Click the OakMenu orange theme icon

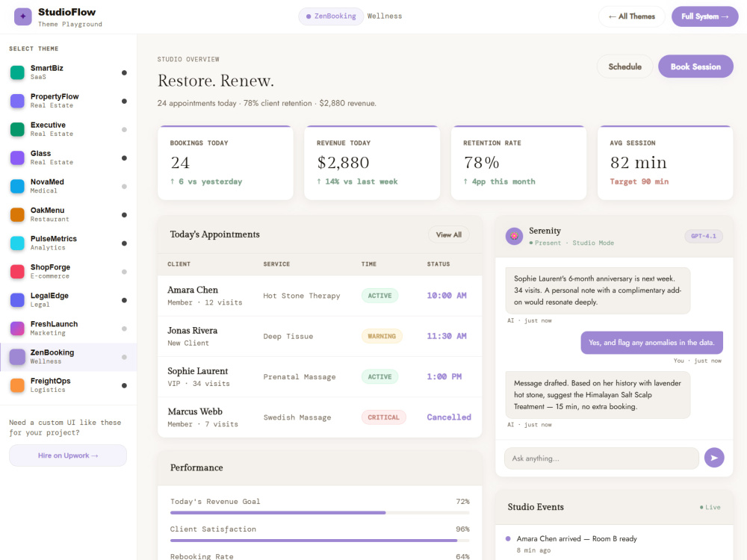click(x=18, y=215)
